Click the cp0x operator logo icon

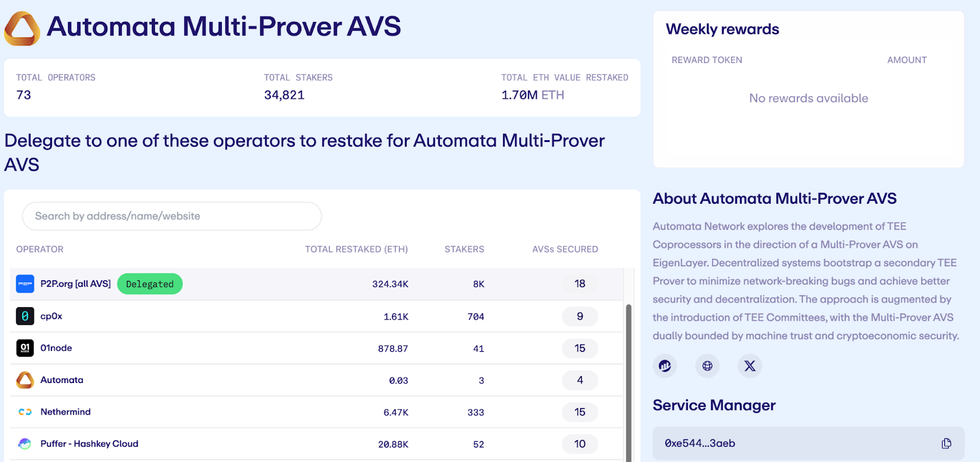click(x=25, y=316)
